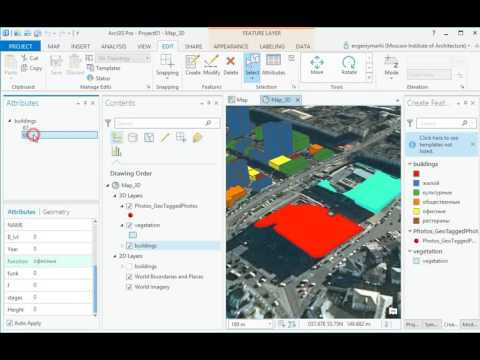This screenshot has height=360, width=480.
Task: Open the Mode dropdown arrow
Action: click(x=391, y=79)
